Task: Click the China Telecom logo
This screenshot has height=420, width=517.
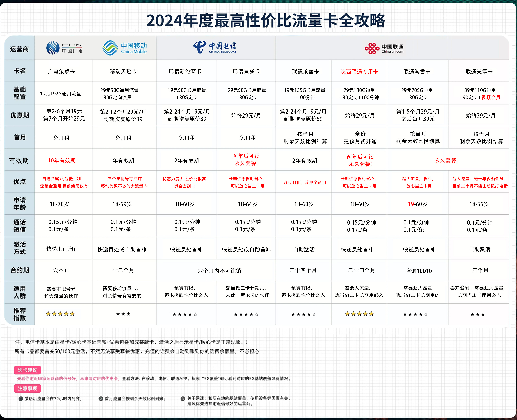Action: tap(215, 47)
